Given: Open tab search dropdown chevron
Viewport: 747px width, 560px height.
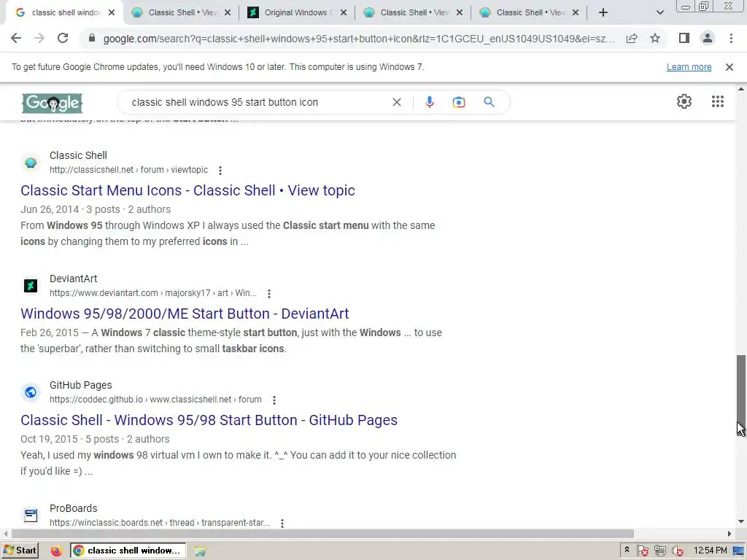Looking at the screenshot, I should tap(659, 12).
